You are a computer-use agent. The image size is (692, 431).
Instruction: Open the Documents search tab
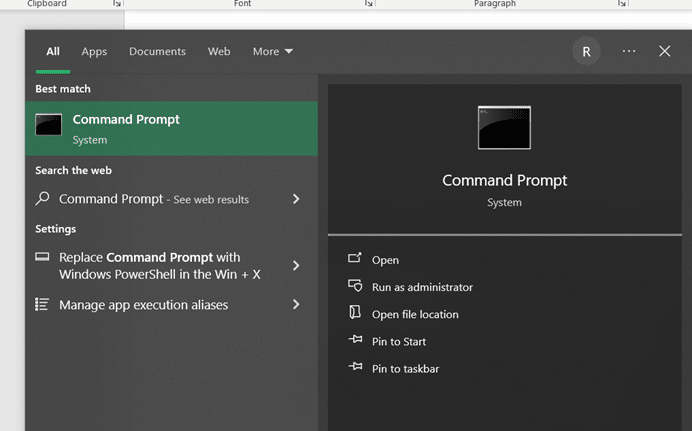tap(157, 52)
